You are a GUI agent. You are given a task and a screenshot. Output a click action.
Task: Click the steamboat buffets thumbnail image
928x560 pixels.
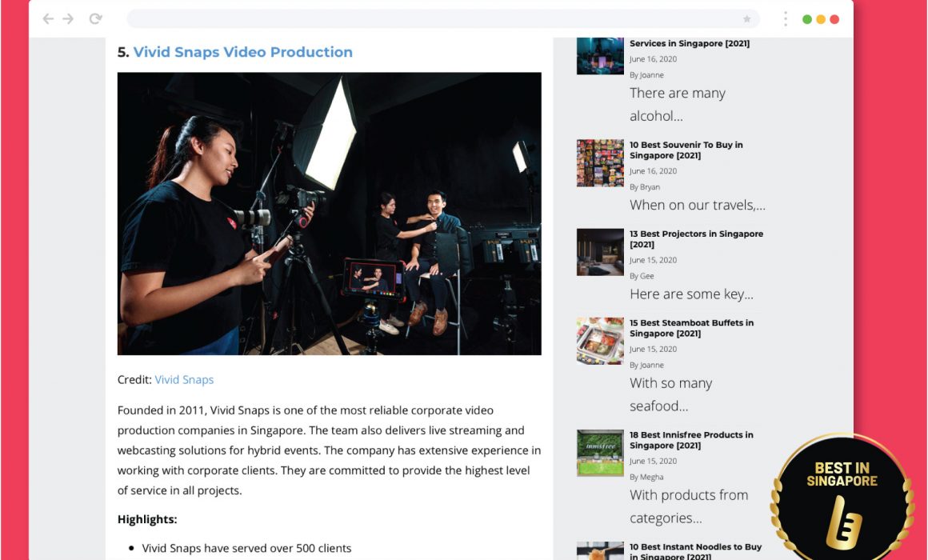600,341
